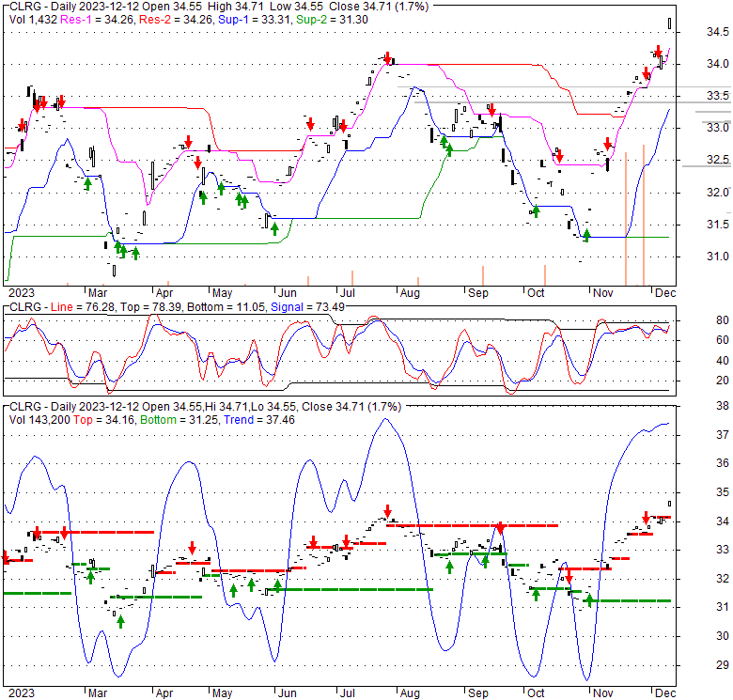Click the 36 label on the bottom chart axis
The image size is (733, 700).
[723, 463]
